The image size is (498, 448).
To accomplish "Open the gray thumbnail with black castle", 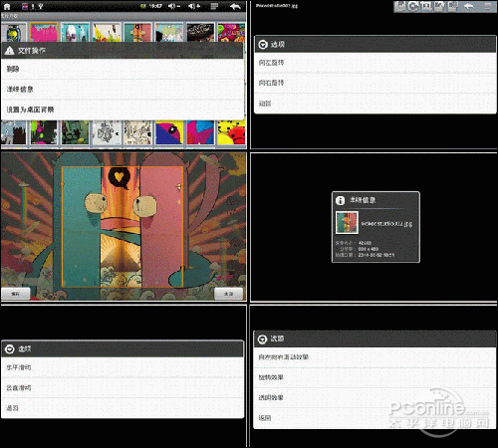I will pyautogui.click(x=13, y=132).
